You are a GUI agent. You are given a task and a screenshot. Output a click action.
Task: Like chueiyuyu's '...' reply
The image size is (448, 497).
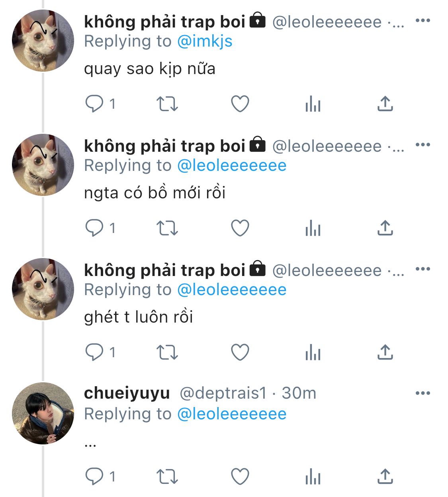[240, 477]
